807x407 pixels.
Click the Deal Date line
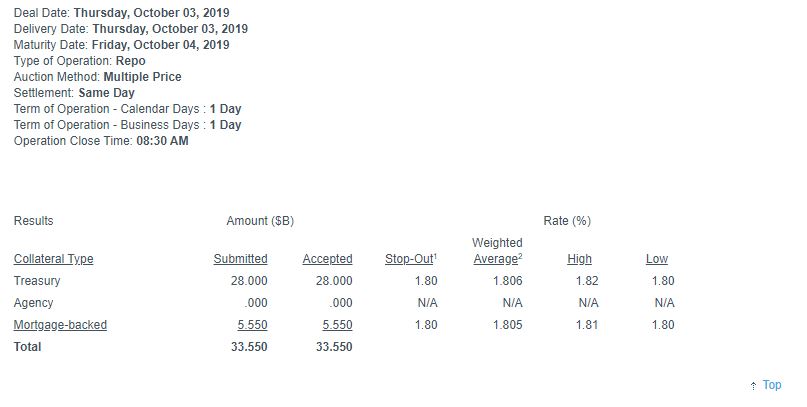(x=122, y=13)
